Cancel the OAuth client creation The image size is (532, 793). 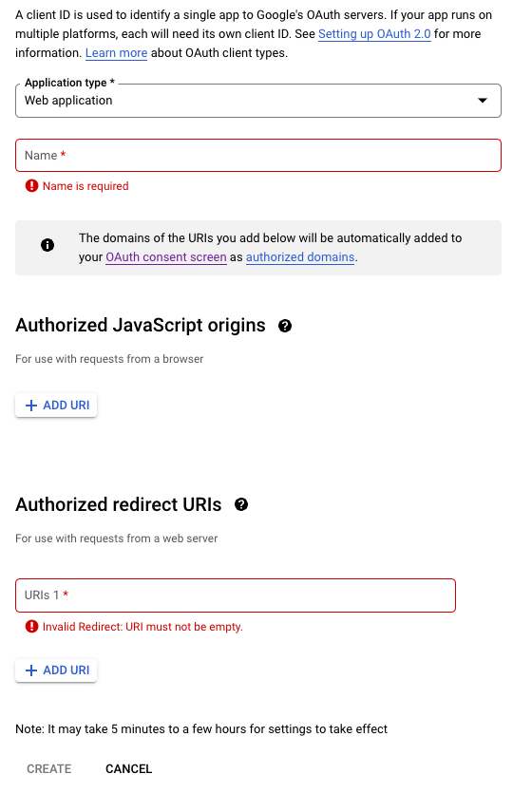pyautogui.click(x=128, y=768)
